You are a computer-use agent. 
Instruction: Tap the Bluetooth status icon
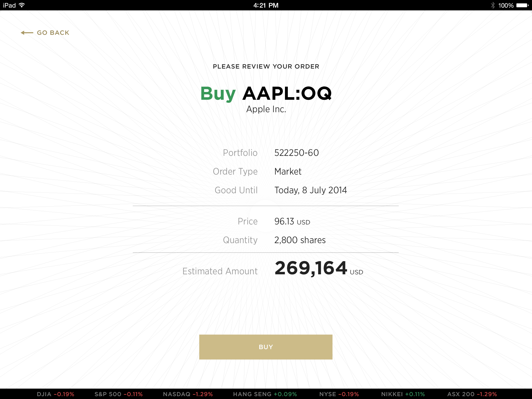pos(493,5)
